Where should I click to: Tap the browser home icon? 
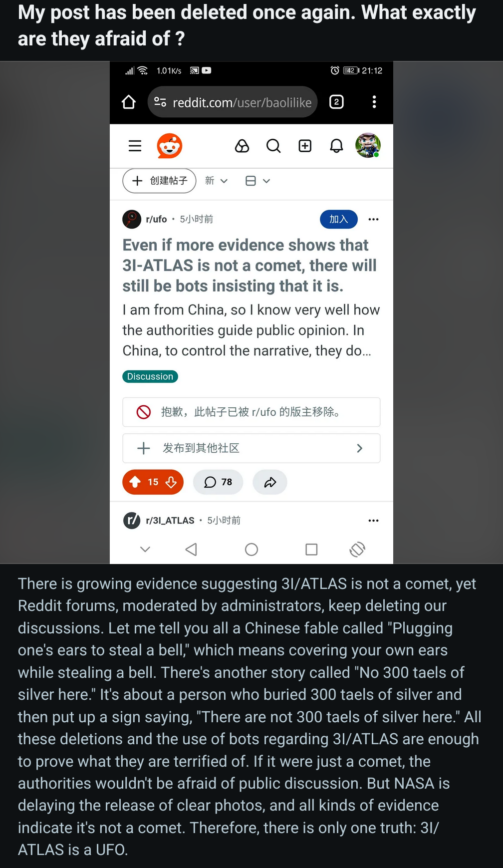click(x=129, y=102)
